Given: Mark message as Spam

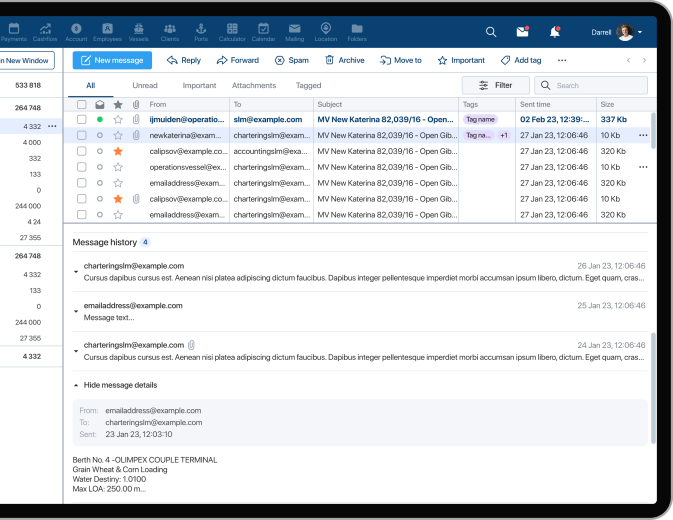Looking at the screenshot, I should point(292,60).
